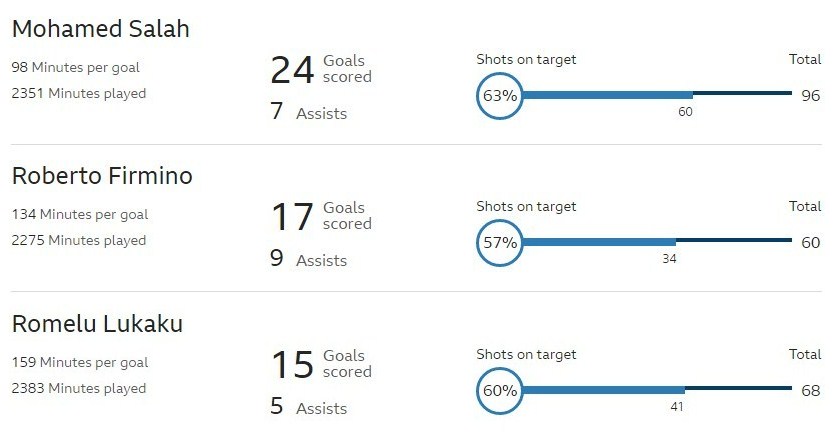The height and width of the screenshot is (438, 838).
Task: Click Firmino's 17 goals scored figure
Action: pyautogui.click(x=293, y=217)
